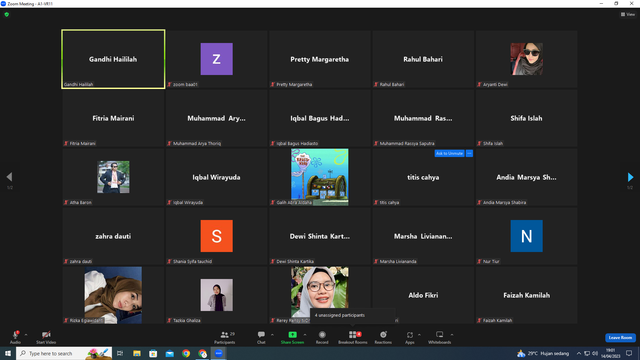Open the Reactions menu
Screen dimensions: 640x360
383,337
